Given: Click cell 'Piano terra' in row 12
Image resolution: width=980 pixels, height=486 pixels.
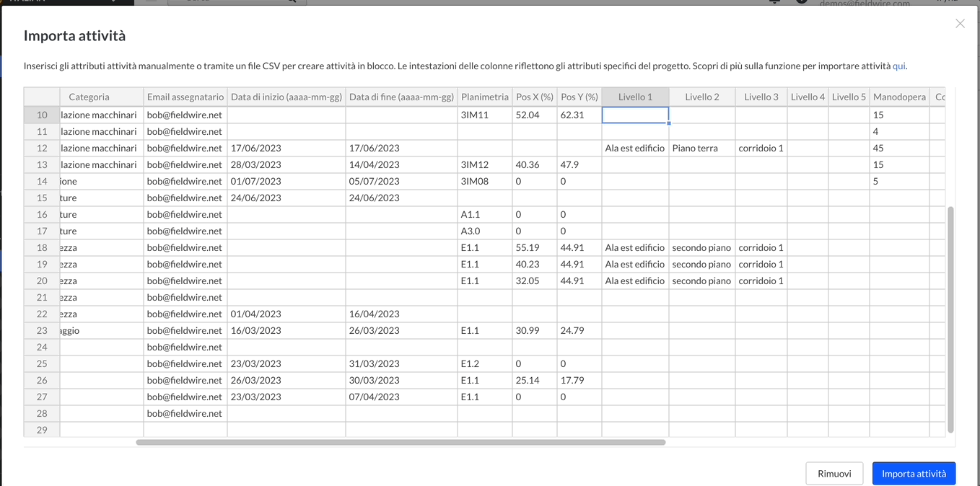Looking at the screenshot, I should coord(702,148).
